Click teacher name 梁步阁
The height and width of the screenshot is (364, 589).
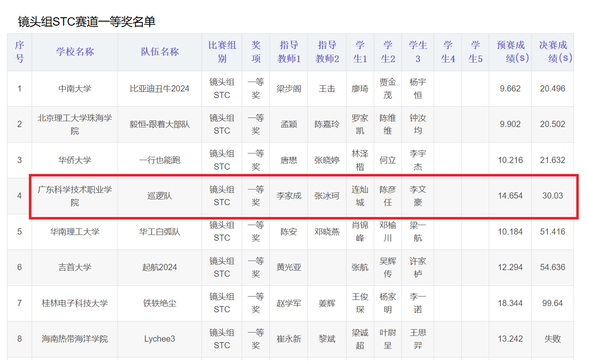click(289, 89)
